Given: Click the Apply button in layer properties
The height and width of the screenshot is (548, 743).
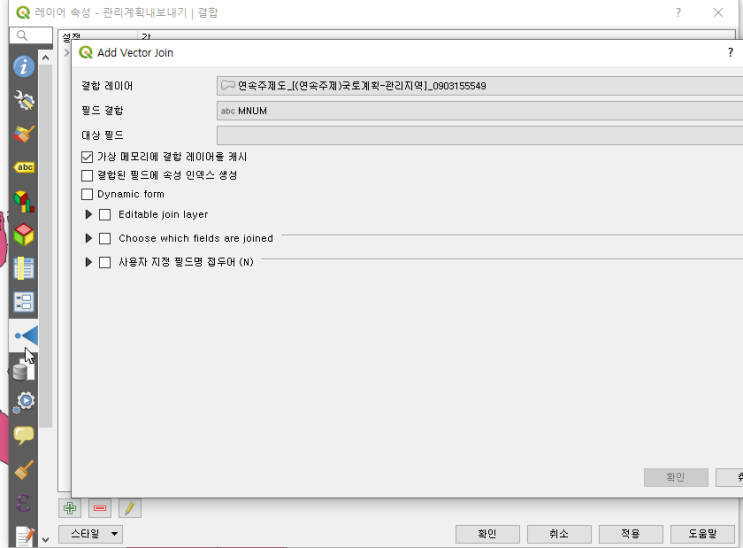Looking at the screenshot, I should coord(631,534).
